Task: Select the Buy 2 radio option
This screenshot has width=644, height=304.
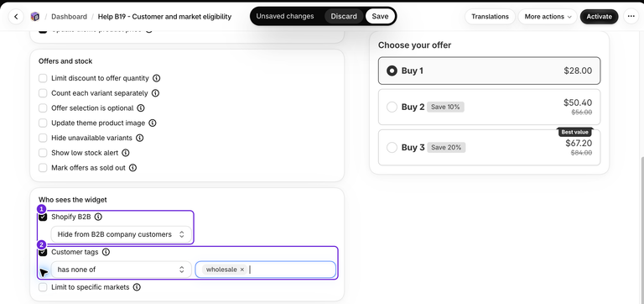Action: click(392, 107)
